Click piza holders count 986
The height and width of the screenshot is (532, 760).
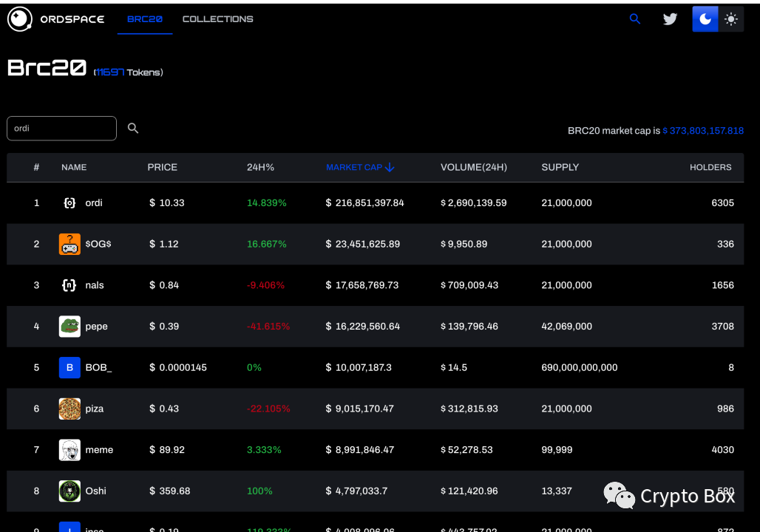pyautogui.click(x=725, y=409)
